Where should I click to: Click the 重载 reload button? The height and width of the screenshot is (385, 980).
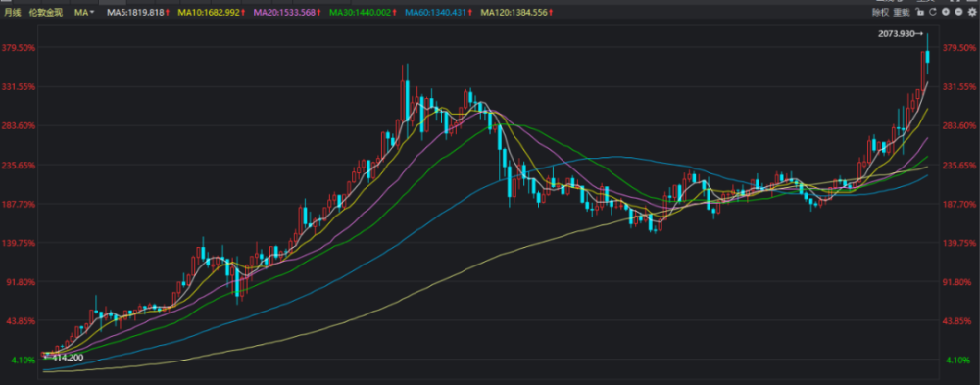[x=902, y=12]
